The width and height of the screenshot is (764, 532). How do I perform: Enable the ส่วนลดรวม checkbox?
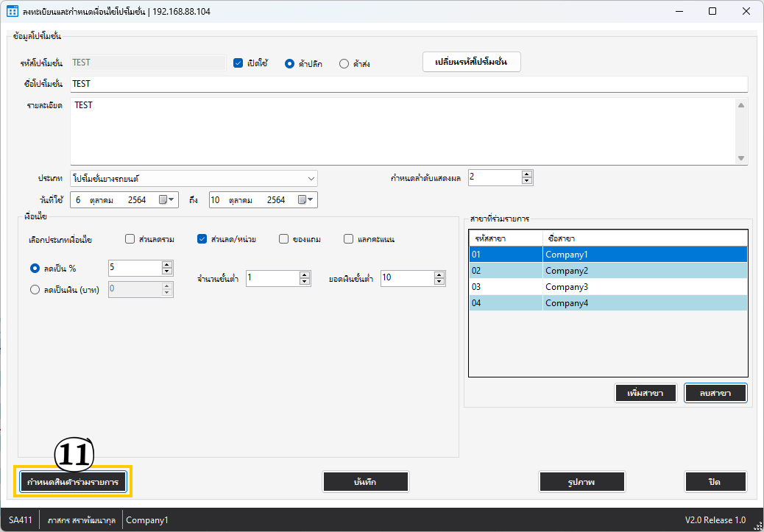[130, 238]
